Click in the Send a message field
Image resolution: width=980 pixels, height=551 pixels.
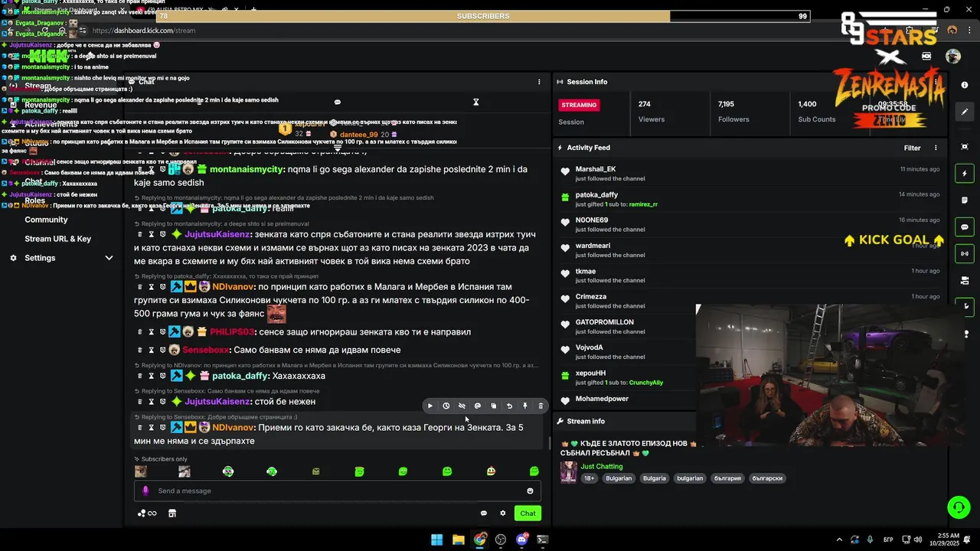coord(337,491)
